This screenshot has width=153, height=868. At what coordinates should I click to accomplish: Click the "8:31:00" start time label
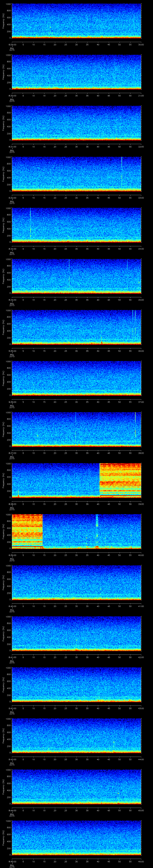pos(12,147)
